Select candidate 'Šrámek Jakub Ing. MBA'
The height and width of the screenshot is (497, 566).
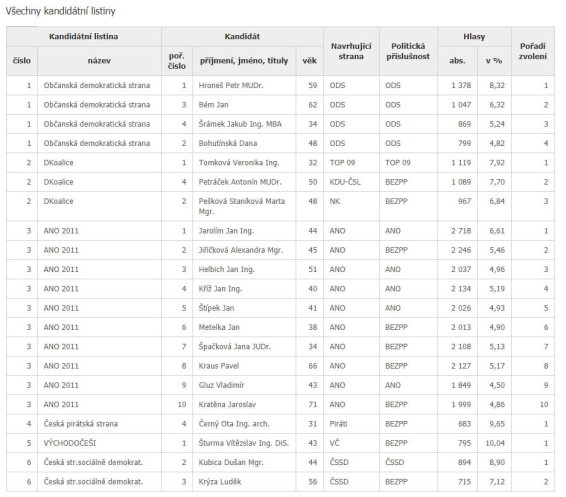(240, 124)
